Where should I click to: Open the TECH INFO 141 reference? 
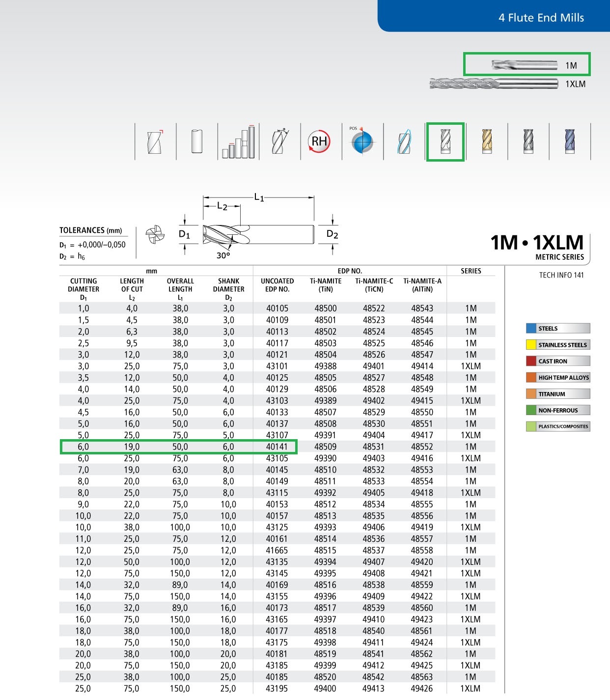(x=561, y=275)
